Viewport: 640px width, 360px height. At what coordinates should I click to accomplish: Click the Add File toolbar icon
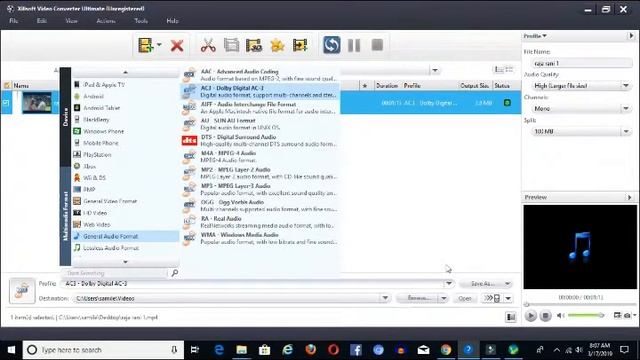pyautogui.click(x=145, y=45)
